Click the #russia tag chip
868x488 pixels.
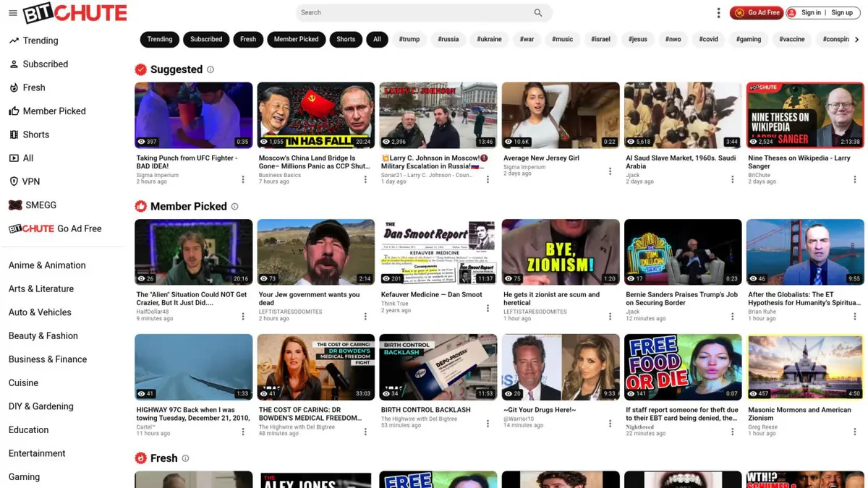pos(448,39)
